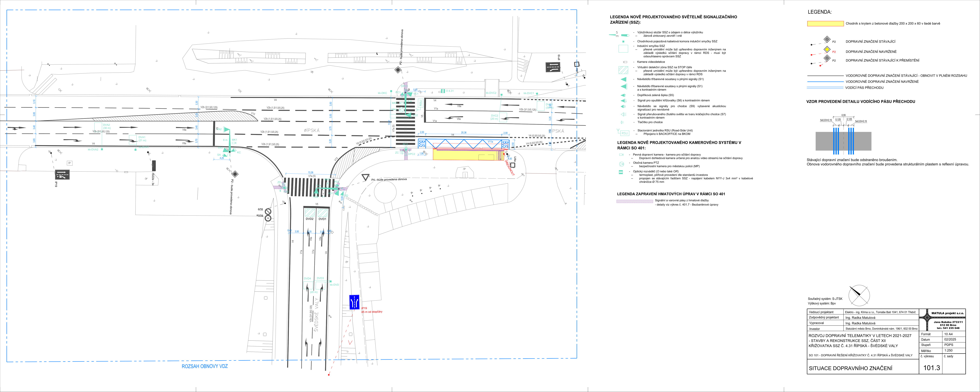Select the B29 no-stopping round sign

268,211
